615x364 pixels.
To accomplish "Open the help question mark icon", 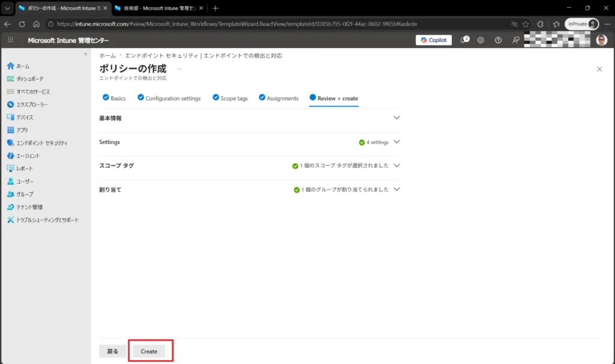I will tap(498, 40).
